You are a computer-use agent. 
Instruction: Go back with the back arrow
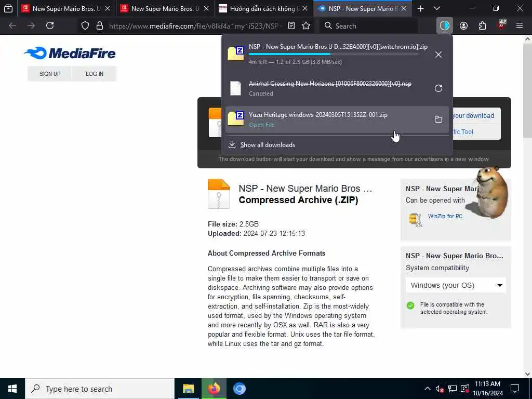(12, 25)
